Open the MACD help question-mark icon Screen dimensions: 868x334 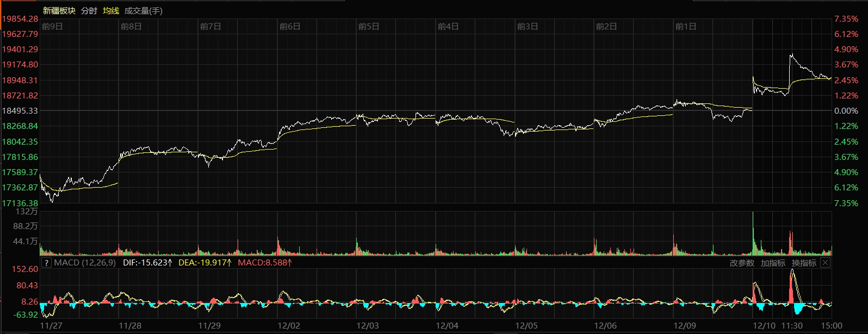[47, 263]
